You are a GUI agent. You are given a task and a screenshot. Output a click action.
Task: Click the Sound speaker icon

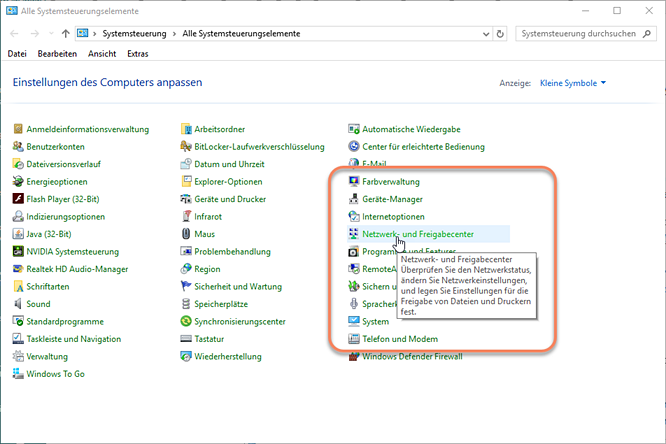click(18, 303)
